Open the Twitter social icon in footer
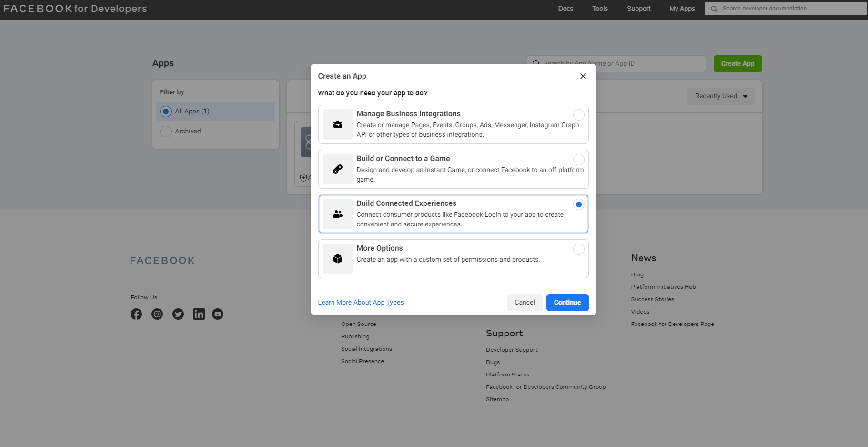 tap(178, 314)
